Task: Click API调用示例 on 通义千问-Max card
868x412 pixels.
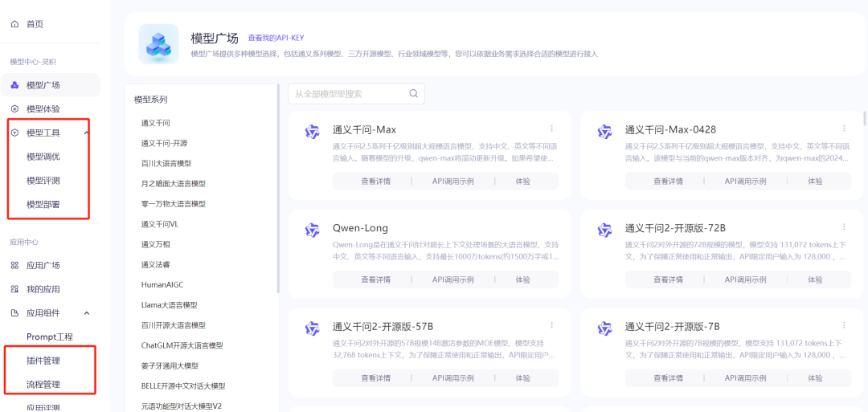Action: 452,181
